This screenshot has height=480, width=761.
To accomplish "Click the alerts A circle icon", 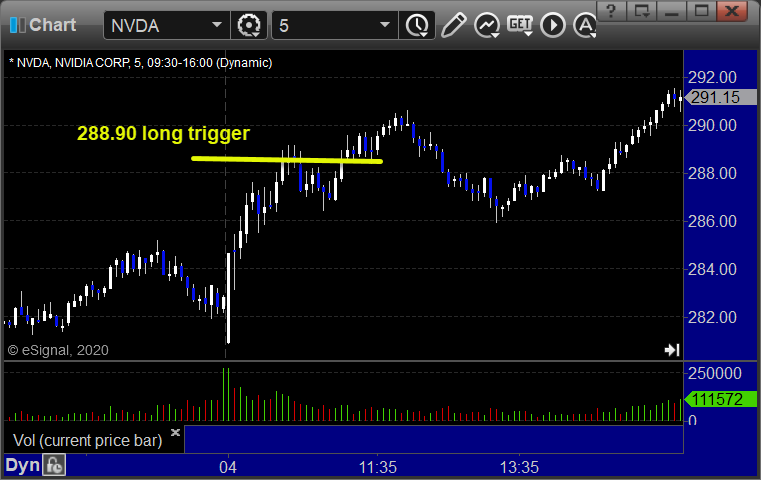I will tap(585, 25).
